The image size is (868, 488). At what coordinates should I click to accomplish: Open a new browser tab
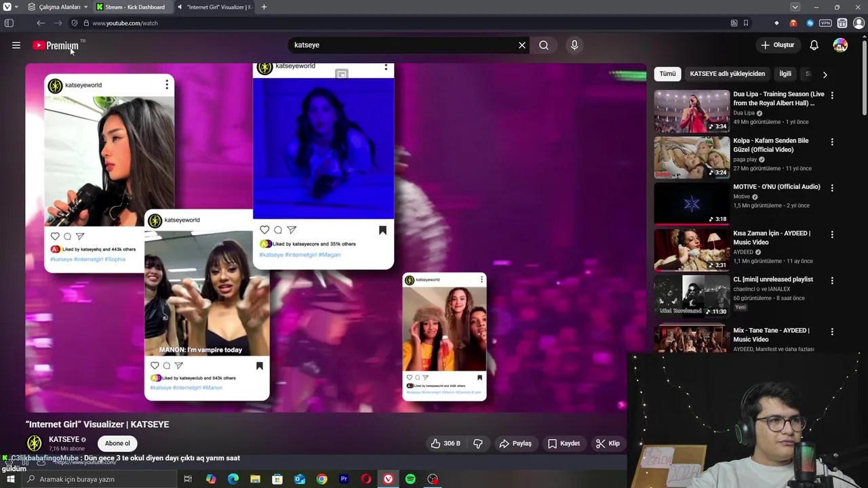(x=264, y=7)
